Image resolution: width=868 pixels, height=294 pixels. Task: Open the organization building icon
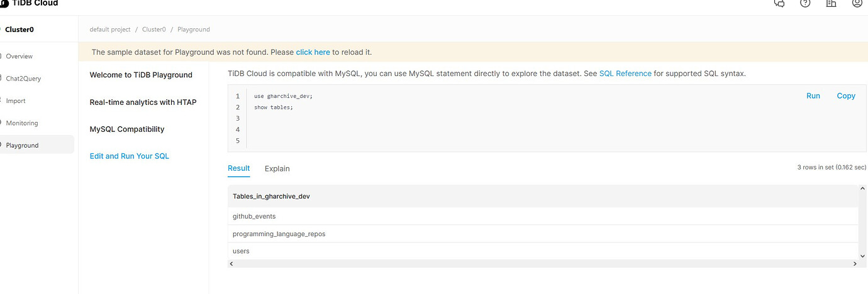(x=831, y=3)
